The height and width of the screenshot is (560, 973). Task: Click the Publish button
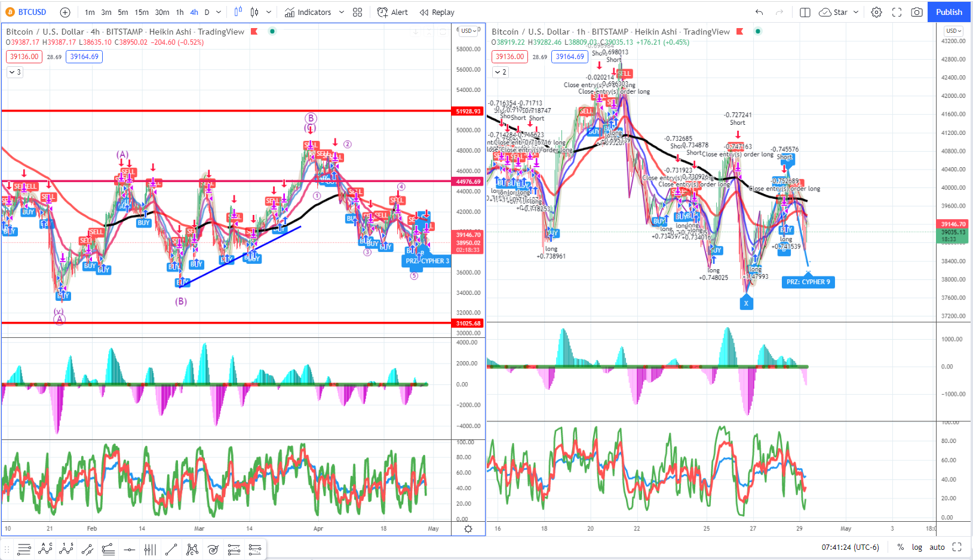949,12
